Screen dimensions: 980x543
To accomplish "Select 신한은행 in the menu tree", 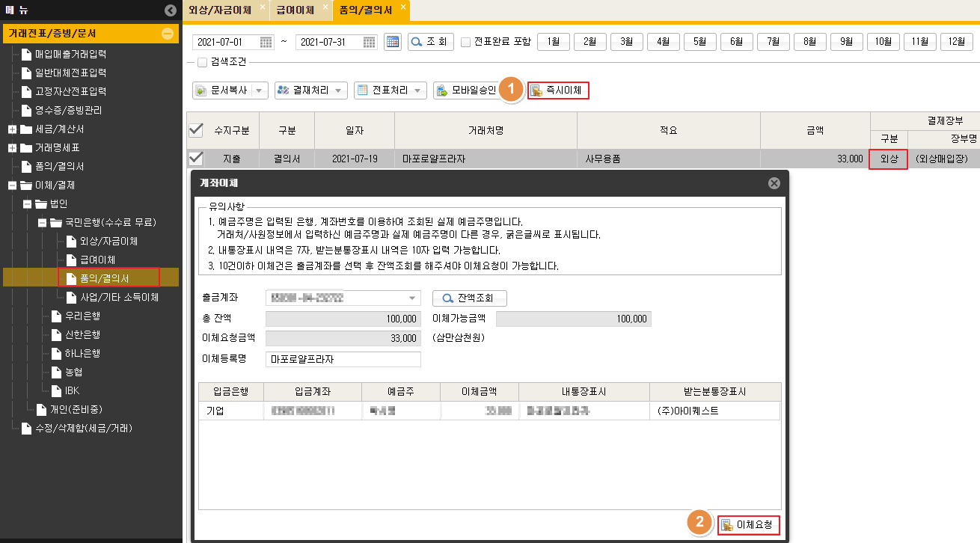I will tap(82, 334).
